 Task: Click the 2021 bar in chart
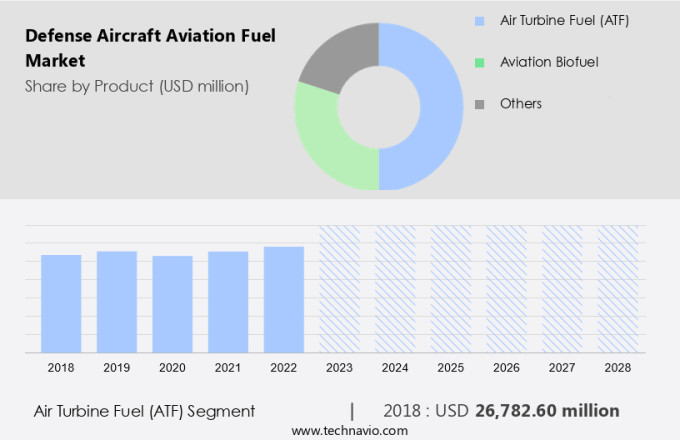pos(228,301)
